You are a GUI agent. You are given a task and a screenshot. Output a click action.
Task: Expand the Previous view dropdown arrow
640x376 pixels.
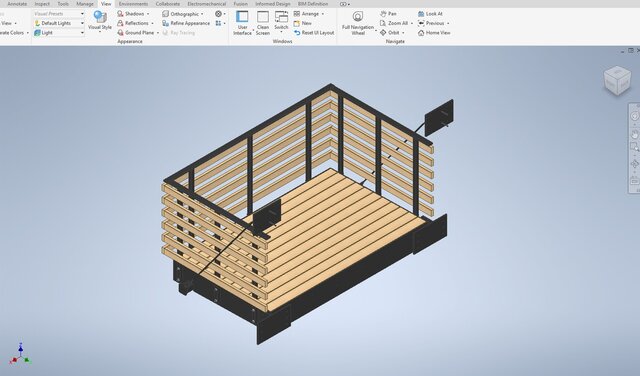click(448, 23)
